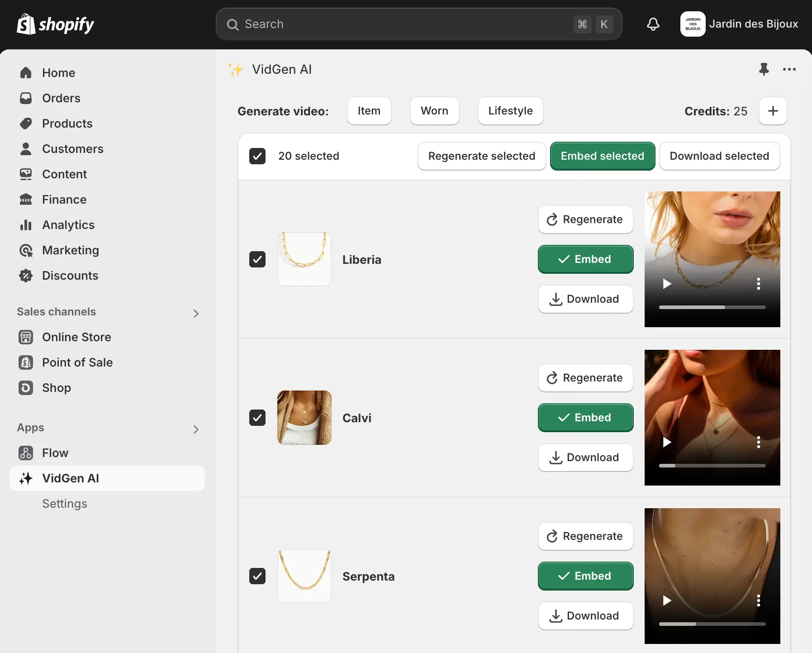Regenerate the Calvi video

click(x=585, y=378)
